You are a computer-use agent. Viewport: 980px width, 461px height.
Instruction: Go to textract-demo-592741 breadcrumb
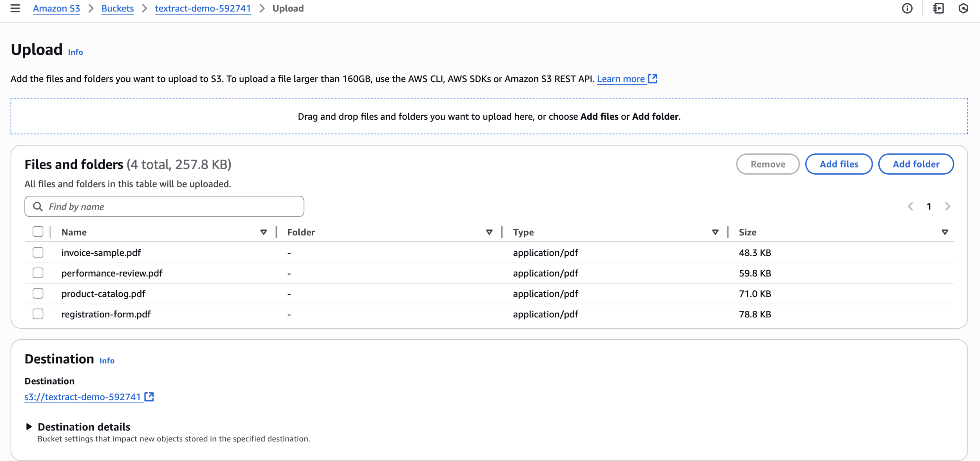point(203,8)
